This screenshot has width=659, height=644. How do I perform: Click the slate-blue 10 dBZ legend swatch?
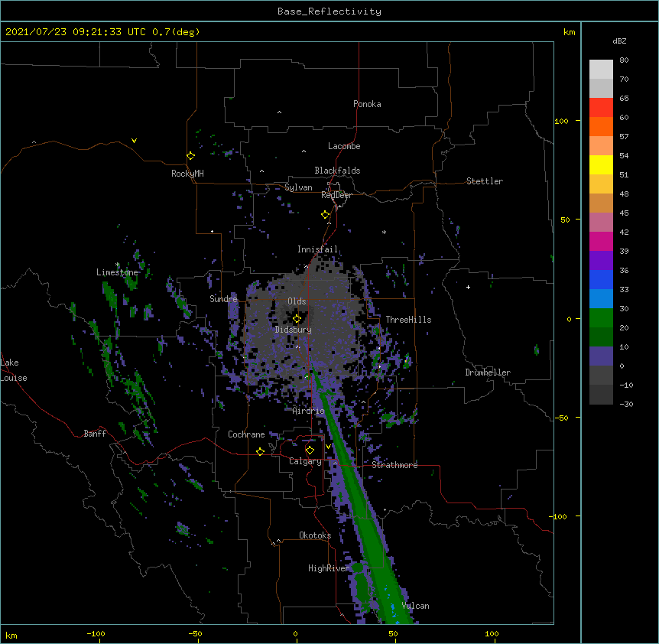pos(601,356)
